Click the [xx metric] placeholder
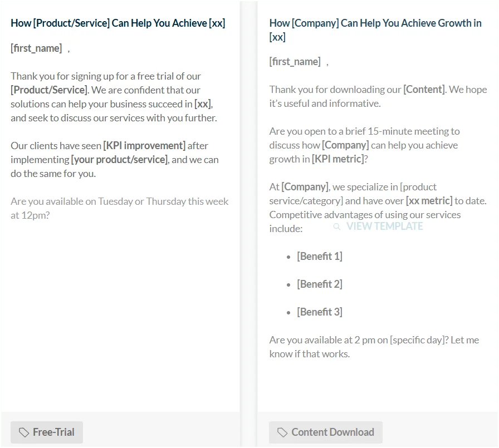The height and width of the screenshot is (448, 499). tap(429, 201)
